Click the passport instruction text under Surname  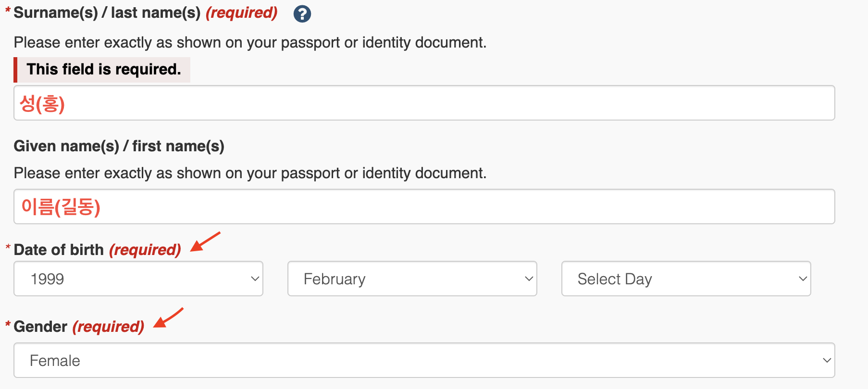click(x=250, y=43)
